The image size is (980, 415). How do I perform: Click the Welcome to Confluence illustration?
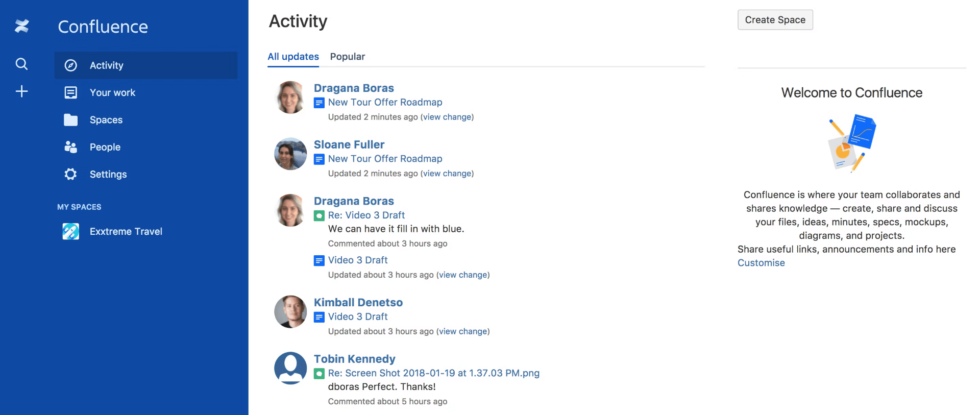point(852,143)
